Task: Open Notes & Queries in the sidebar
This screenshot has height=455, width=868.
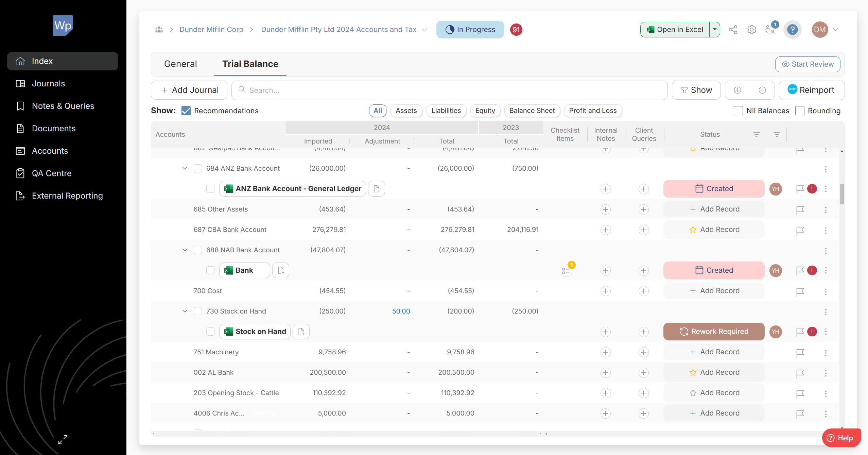Action: [x=63, y=106]
